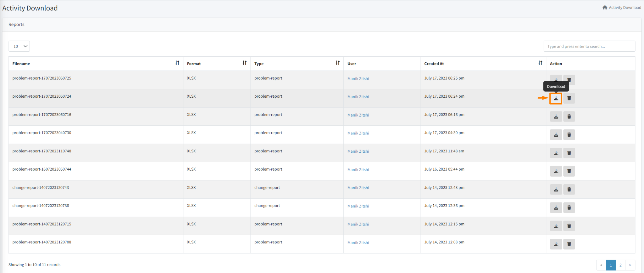Download change-report-14072023120736 report
The height and width of the screenshot is (273, 644).
(x=556, y=208)
